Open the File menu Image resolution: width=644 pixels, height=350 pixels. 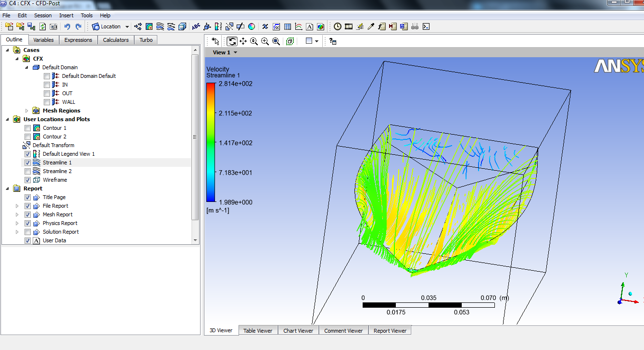click(x=6, y=15)
